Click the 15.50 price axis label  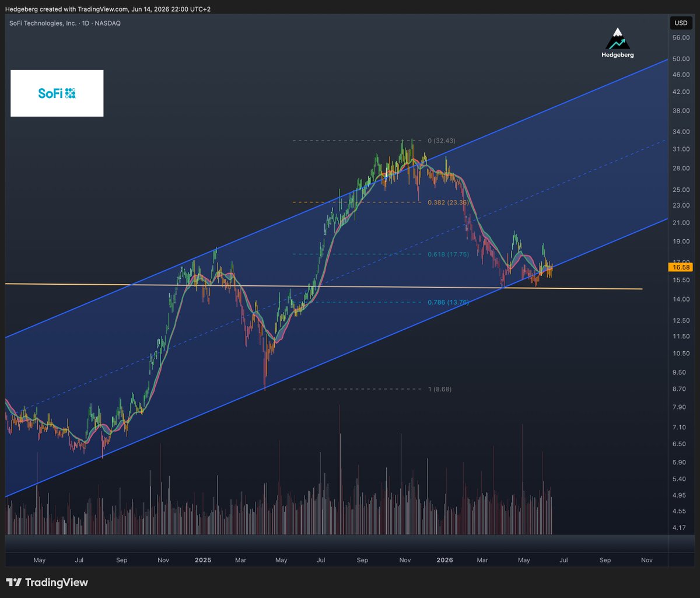coord(681,280)
